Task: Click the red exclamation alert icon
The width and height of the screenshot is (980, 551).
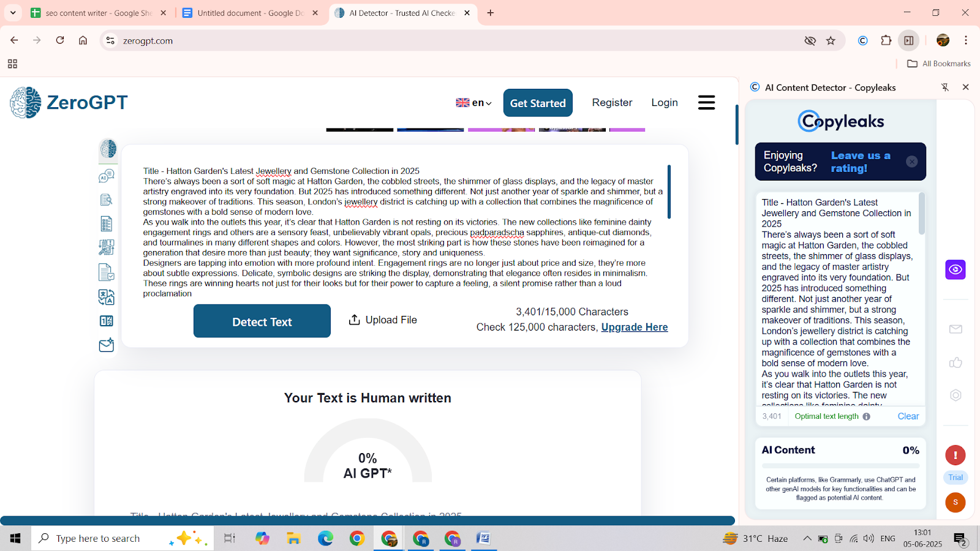Action: click(956, 455)
